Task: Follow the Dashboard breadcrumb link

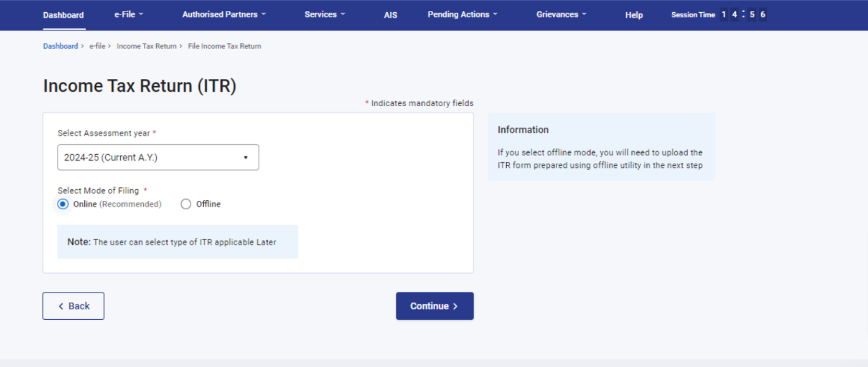Action: tap(60, 45)
